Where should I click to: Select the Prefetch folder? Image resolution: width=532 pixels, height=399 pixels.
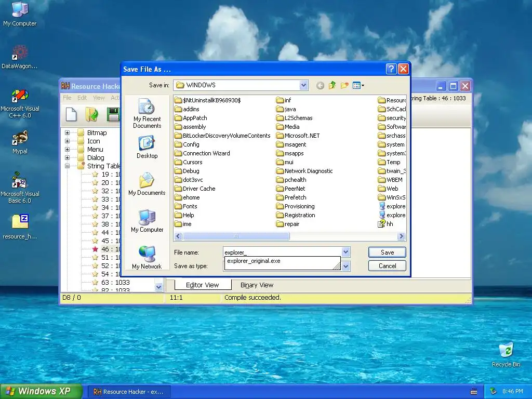pyautogui.click(x=291, y=197)
